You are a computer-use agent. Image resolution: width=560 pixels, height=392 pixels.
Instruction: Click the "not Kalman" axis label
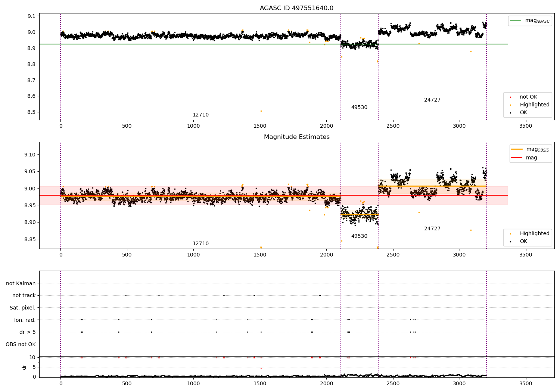point(21,284)
